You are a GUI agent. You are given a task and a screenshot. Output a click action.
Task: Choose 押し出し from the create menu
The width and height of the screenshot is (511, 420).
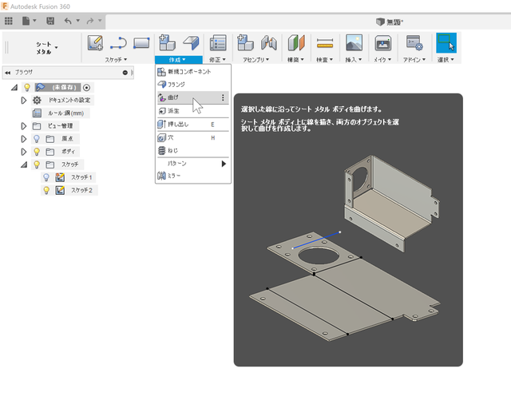pos(193,124)
